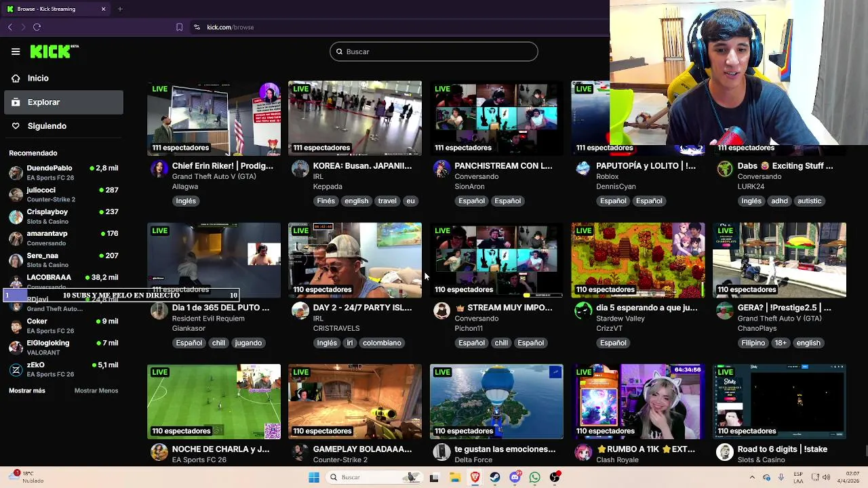
Task: Click DennisCyan channel avatar
Action: (x=583, y=169)
